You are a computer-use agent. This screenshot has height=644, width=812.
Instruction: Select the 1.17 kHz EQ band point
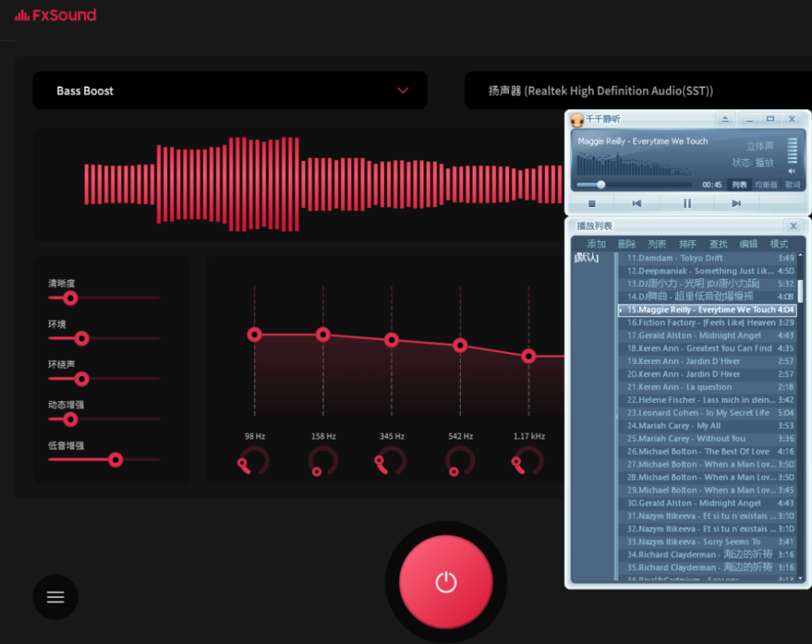click(529, 356)
